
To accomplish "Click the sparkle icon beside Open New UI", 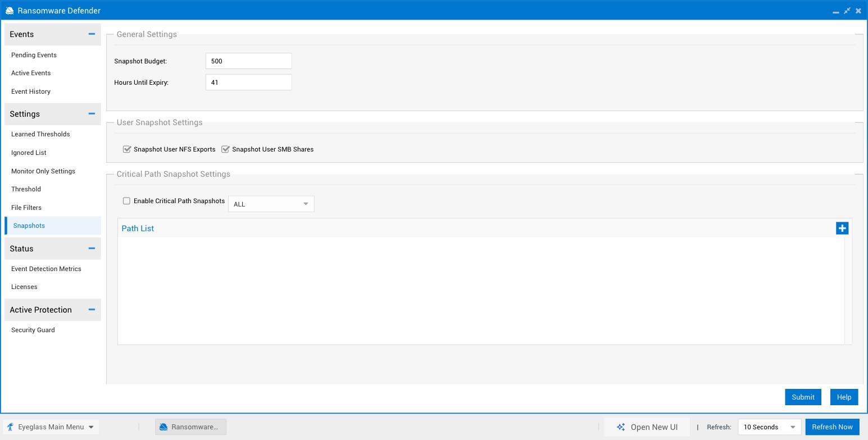I will click(x=621, y=427).
